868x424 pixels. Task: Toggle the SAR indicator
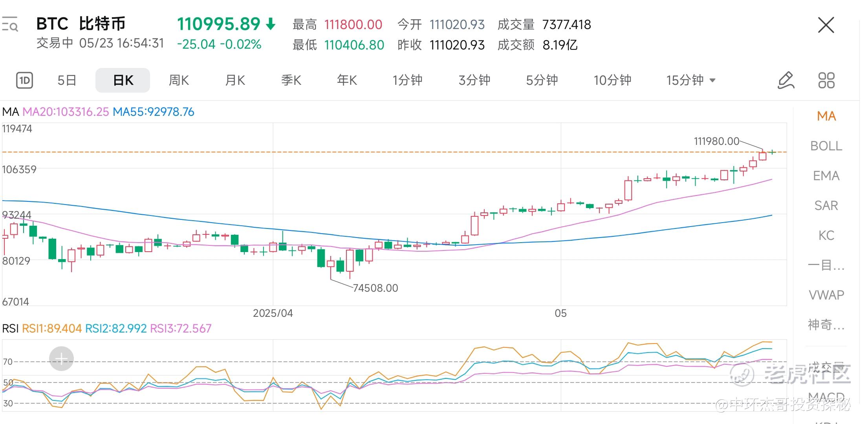826,206
